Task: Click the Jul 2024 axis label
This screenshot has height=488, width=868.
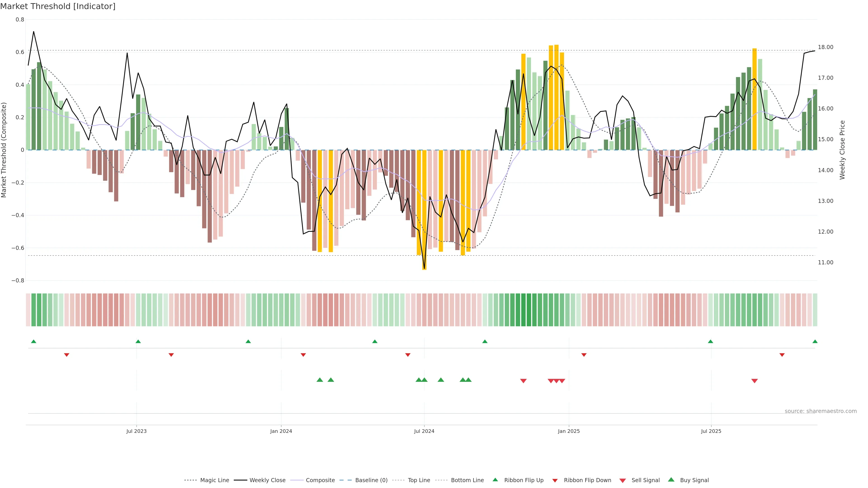Action: click(424, 431)
